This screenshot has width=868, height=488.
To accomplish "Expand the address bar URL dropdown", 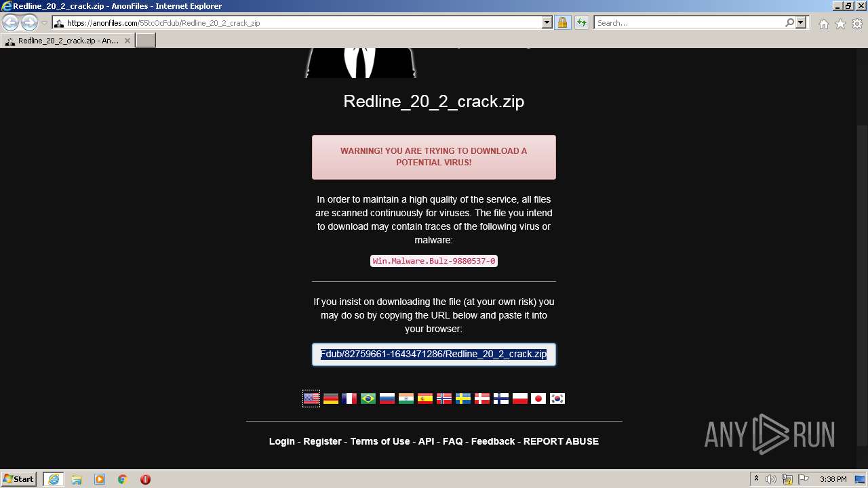I will [x=547, y=22].
